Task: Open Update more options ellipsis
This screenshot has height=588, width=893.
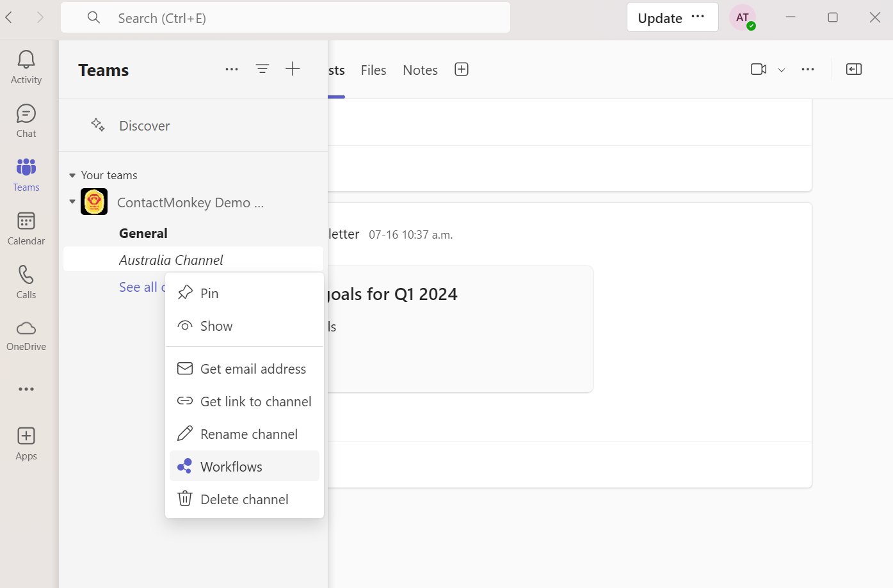Action: (x=698, y=17)
